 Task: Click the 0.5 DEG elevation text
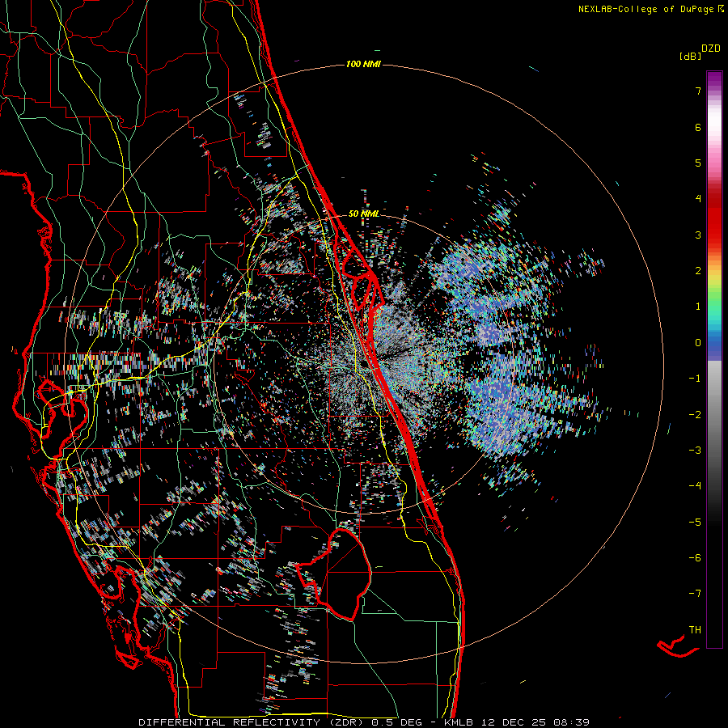click(x=396, y=722)
